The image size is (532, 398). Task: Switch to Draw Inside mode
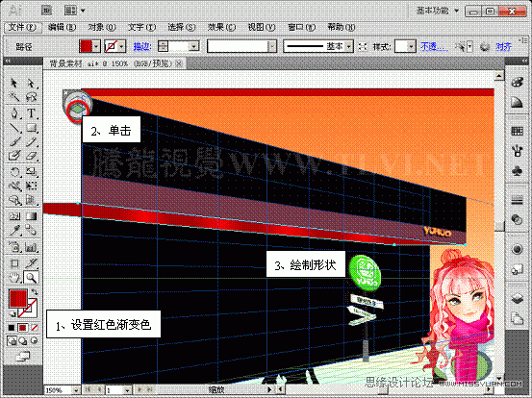coord(35,340)
